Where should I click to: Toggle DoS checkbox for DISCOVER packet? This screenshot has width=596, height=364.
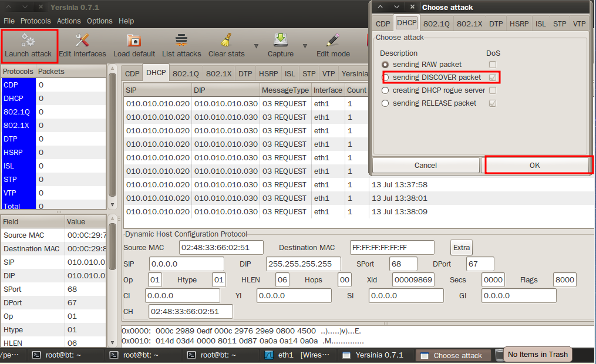click(493, 77)
